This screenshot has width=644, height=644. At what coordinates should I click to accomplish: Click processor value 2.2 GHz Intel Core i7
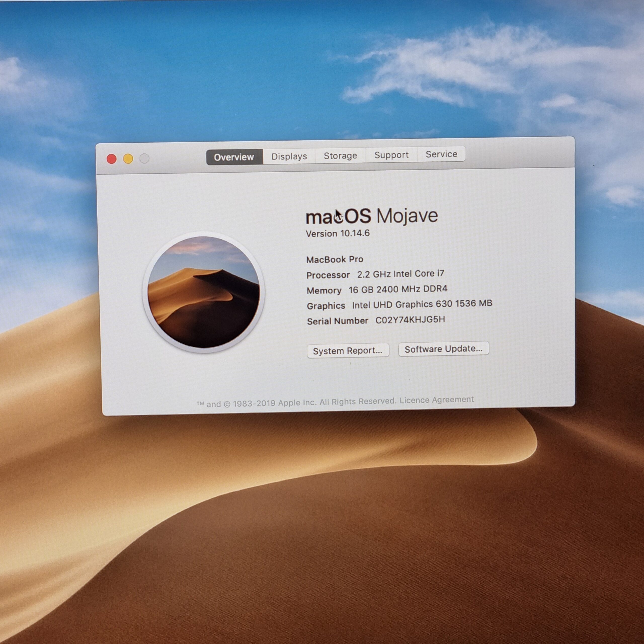tap(401, 274)
